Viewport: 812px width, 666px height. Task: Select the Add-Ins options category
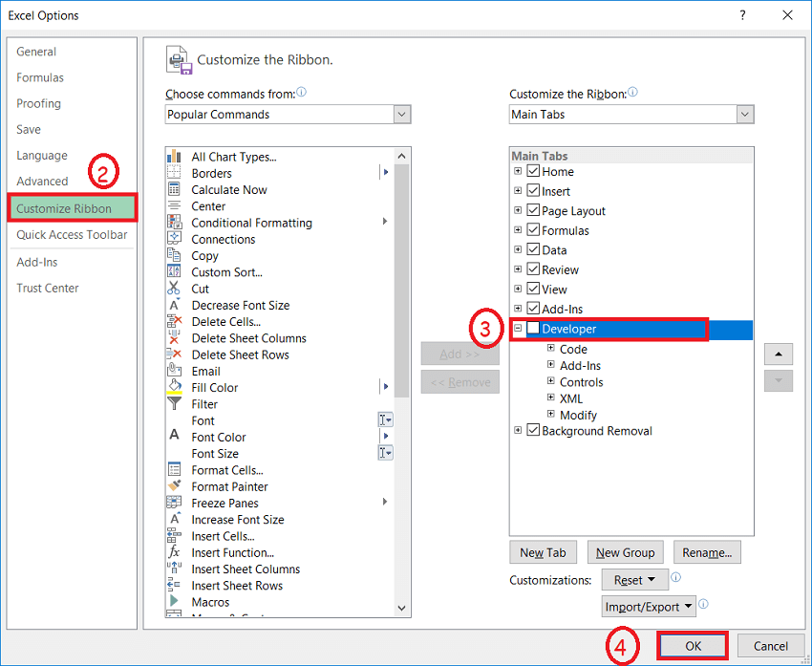(x=36, y=262)
